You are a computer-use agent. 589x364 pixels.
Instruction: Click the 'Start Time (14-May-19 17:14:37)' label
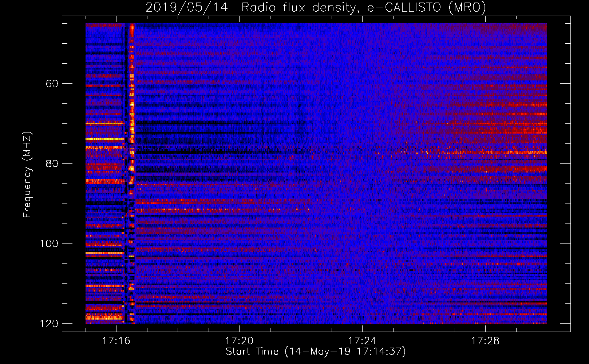tap(316, 352)
